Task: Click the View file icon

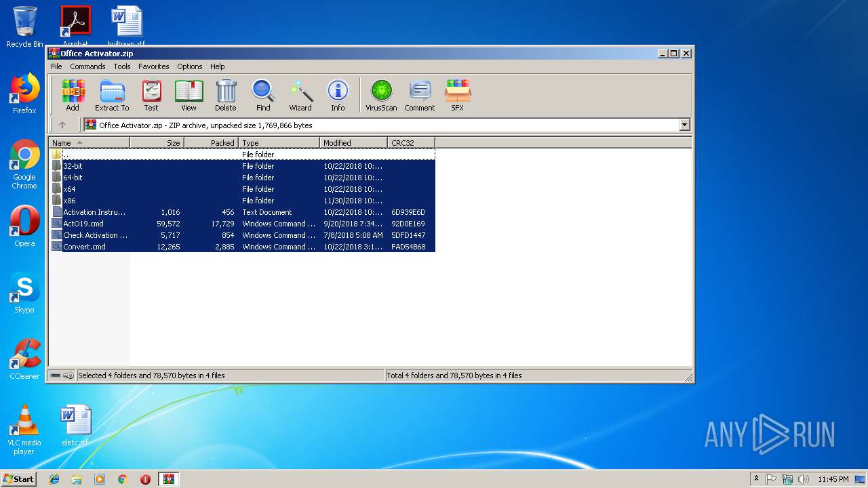Action: [189, 95]
